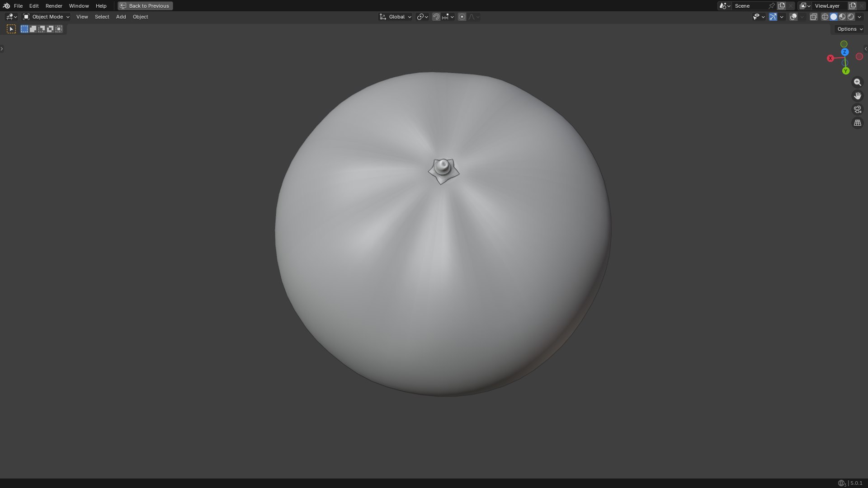The image size is (868, 488).
Task: Create a new scene with copy icon
Action: 782,6
